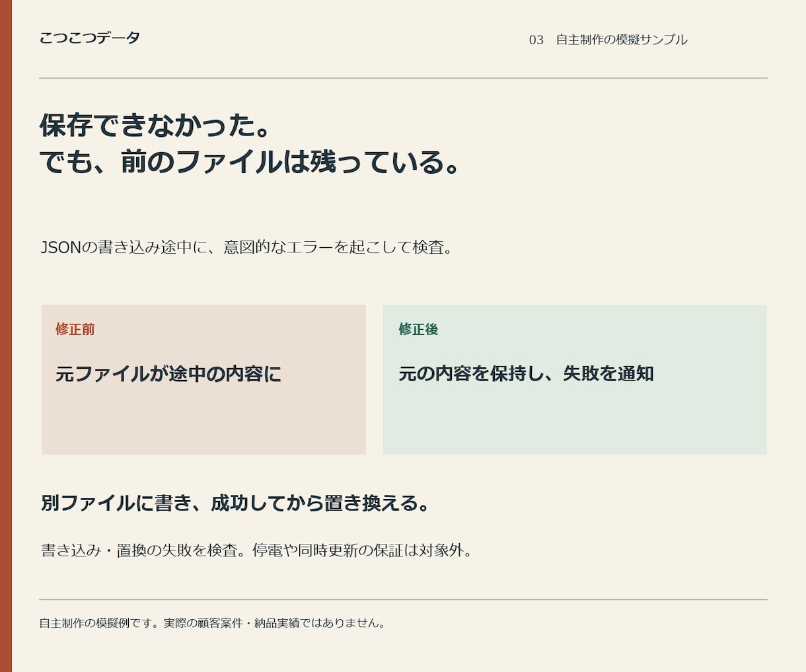This screenshot has width=806, height=672.
Task: Select heading line でも、前のファイルは残っている。
Action: pos(250,162)
